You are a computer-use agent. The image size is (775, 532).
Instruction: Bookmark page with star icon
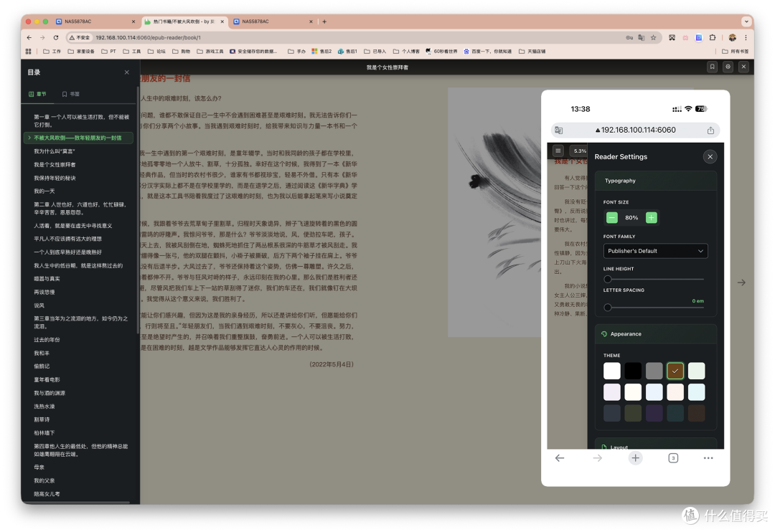pos(653,37)
